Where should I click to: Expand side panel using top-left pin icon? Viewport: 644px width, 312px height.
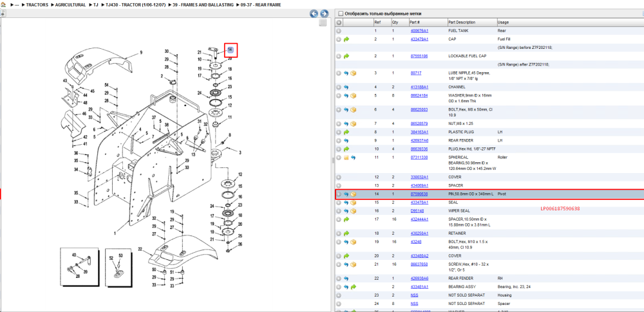coord(2,14)
